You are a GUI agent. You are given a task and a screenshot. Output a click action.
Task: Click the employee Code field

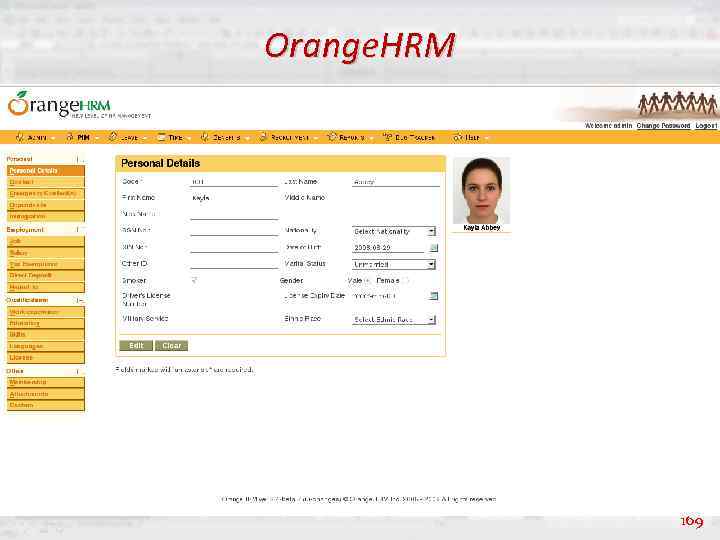[234, 182]
